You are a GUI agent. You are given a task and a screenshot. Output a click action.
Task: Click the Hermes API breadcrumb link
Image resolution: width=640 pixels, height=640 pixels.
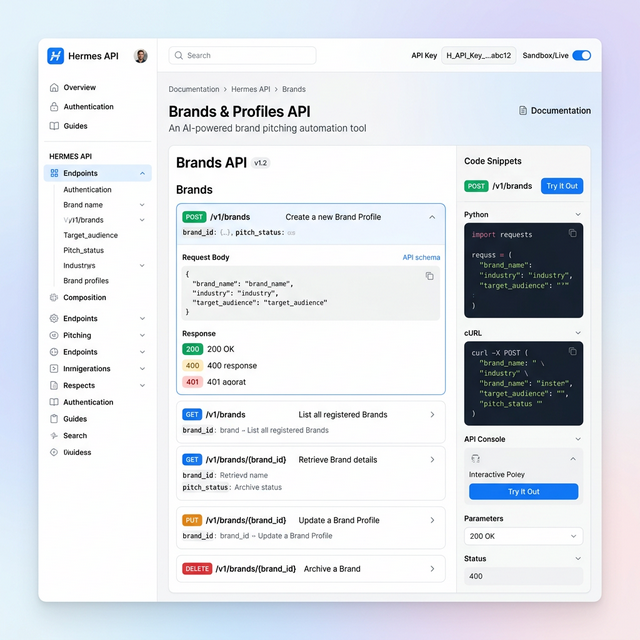pos(251,89)
